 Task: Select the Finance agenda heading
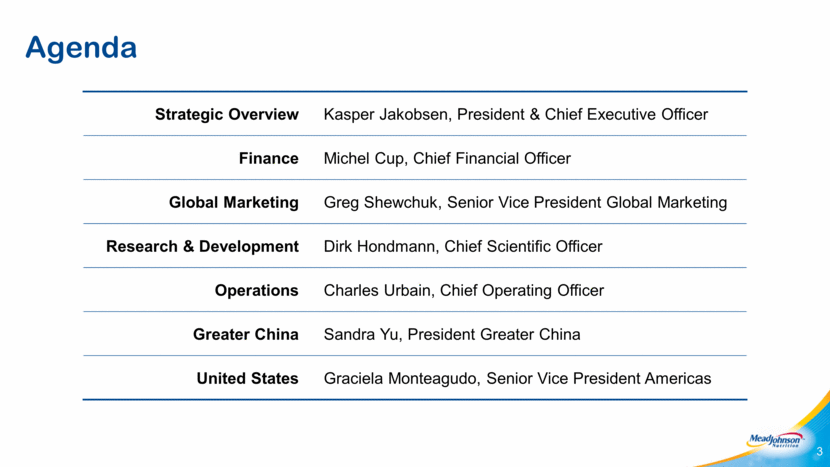[x=268, y=158]
